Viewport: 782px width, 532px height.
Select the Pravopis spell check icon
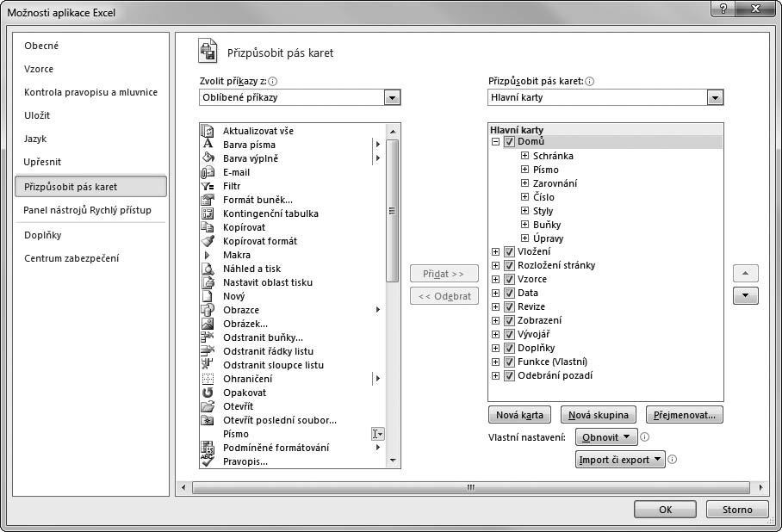(208, 461)
